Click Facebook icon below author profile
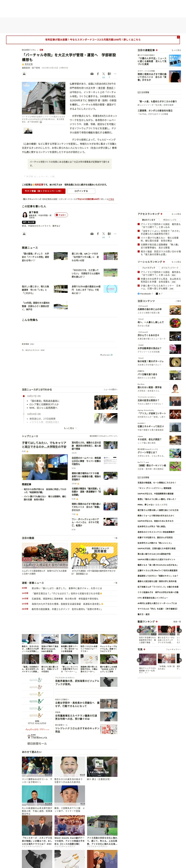The height and width of the screenshot is (868, 186). 98,233
